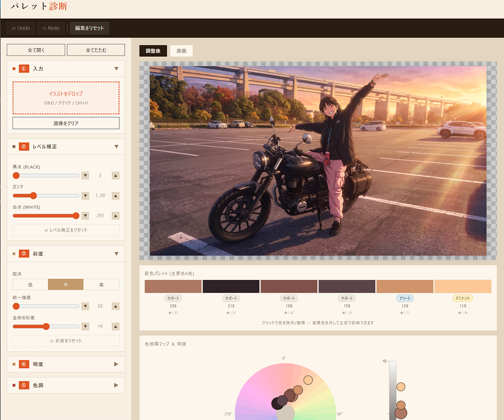Collapse the ③ 彩度 section

point(66,254)
